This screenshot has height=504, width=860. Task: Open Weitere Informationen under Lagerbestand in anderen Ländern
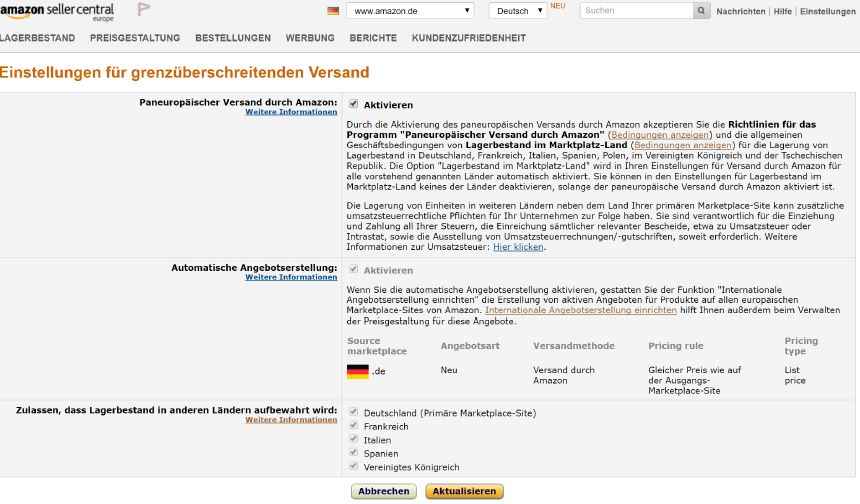tap(291, 420)
